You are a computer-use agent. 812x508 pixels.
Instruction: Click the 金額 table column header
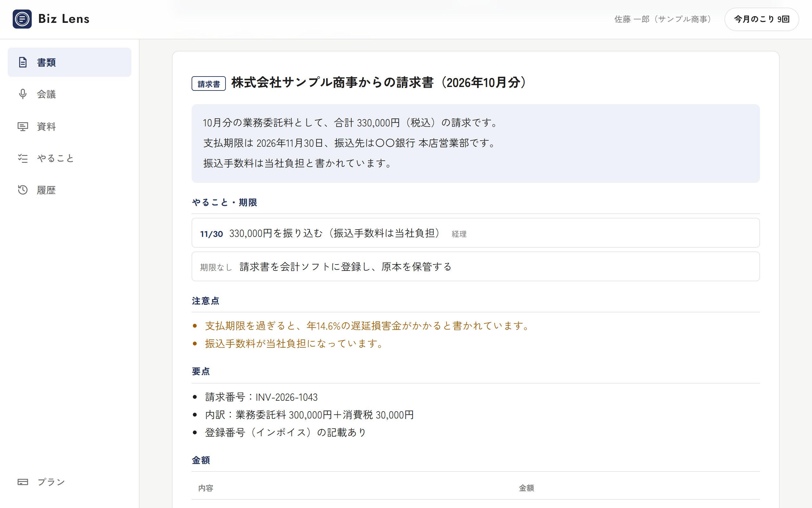(527, 488)
